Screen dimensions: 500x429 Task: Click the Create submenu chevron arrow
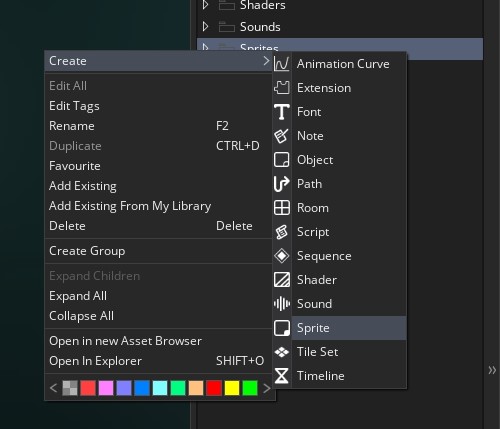coord(266,61)
